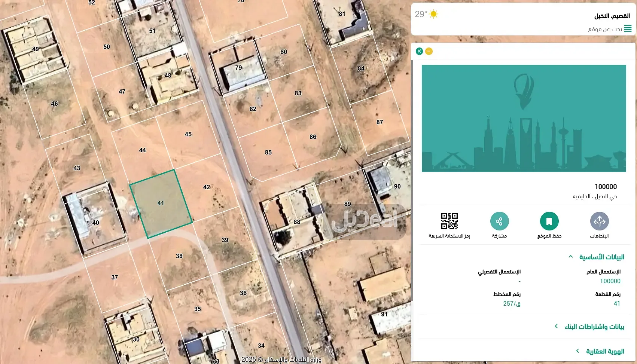Close the parcel details panel
Screen dimensions: 637x364
[x=419, y=51]
